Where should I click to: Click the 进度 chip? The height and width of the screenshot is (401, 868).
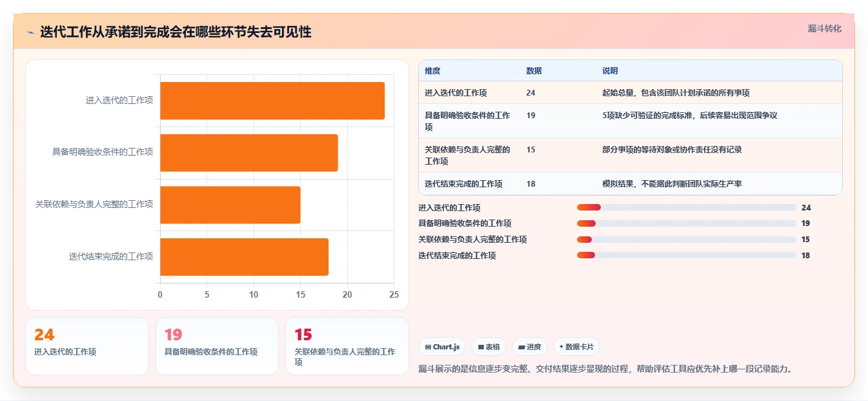pyautogui.click(x=530, y=347)
